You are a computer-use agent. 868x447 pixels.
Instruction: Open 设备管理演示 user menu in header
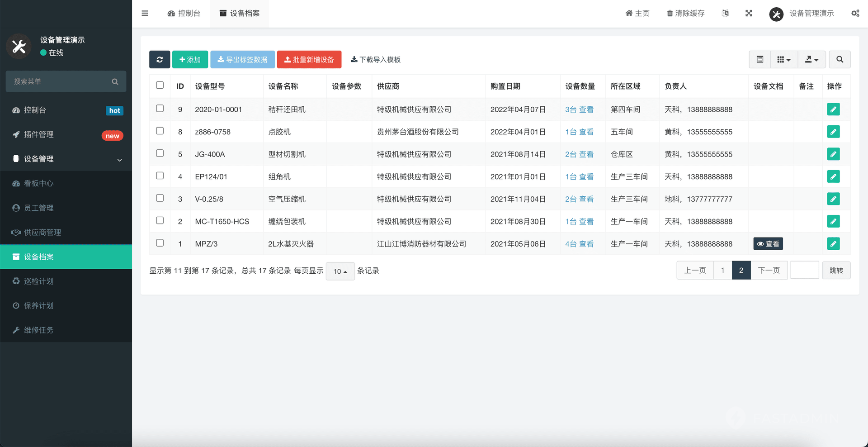click(802, 14)
